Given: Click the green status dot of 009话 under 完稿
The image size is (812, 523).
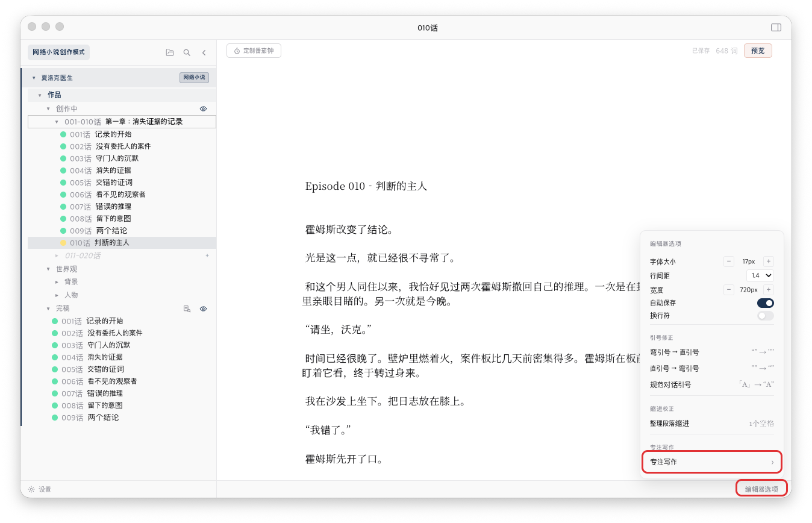Looking at the screenshot, I should 55,418.
